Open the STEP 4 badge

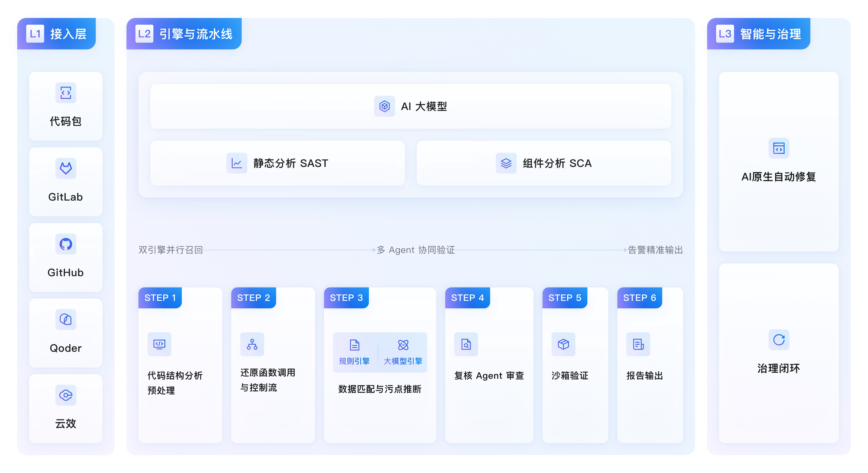[x=467, y=298]
